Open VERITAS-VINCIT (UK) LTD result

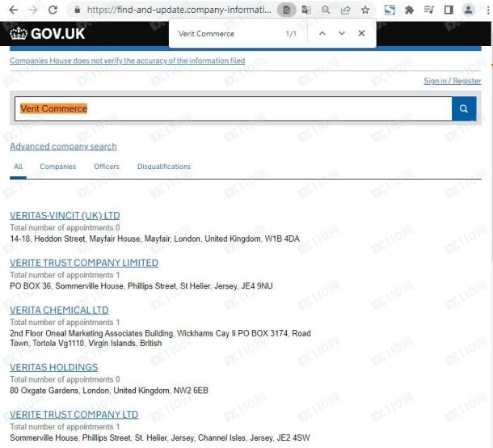pyautogui.click(x=65, y=215)
